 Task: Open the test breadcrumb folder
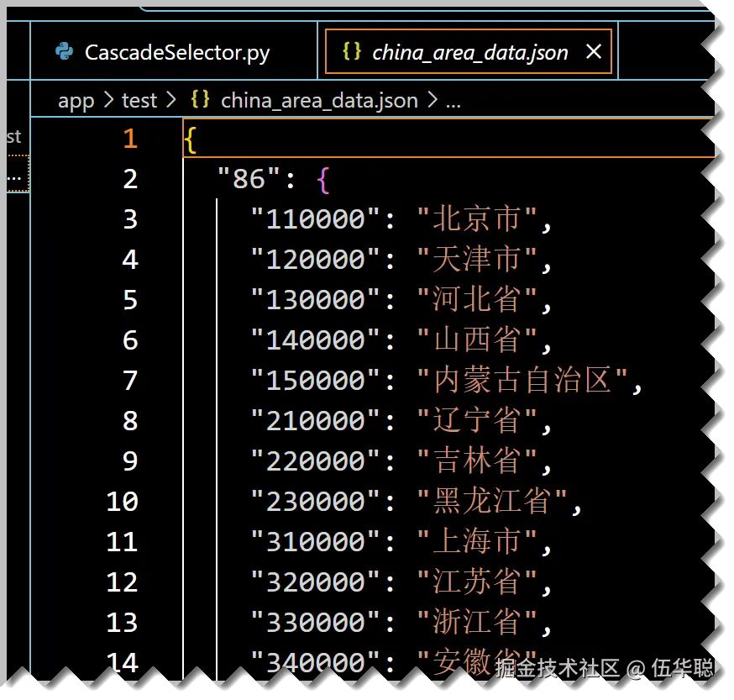tap(139, 101)
